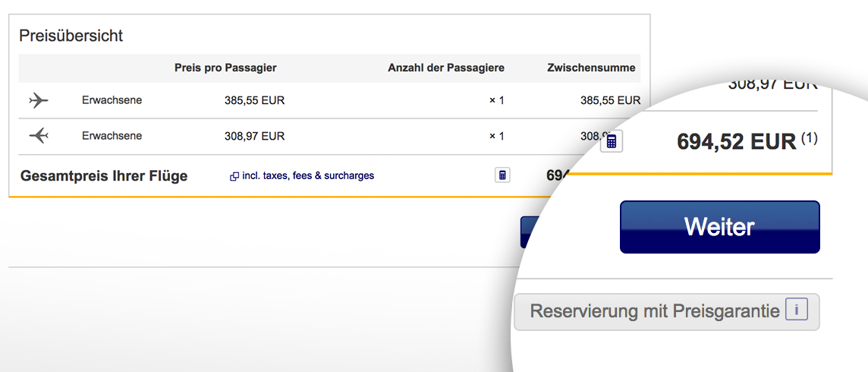Click the Gesamtpreis Ihrer Flüge label
The height and width of the screenshot is (372, 868).
(x=104, y=176)
